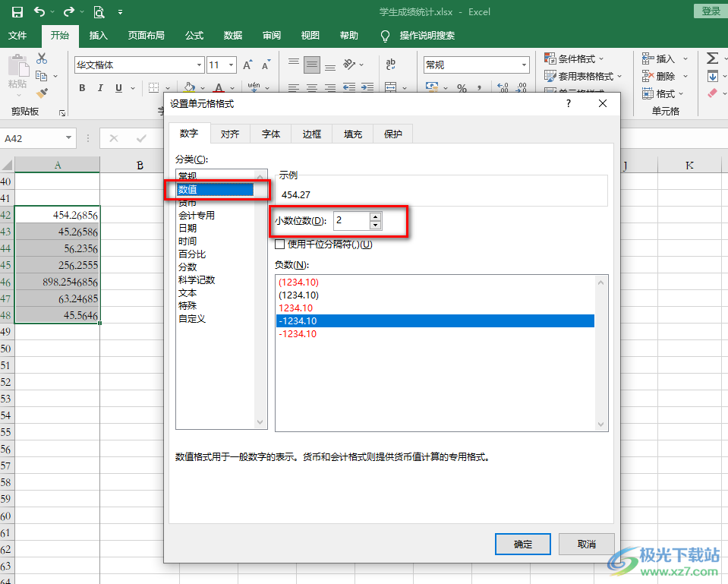This screenshot has height=584, width=728.
Task: Redo the last action
Action: coord(69,12)
